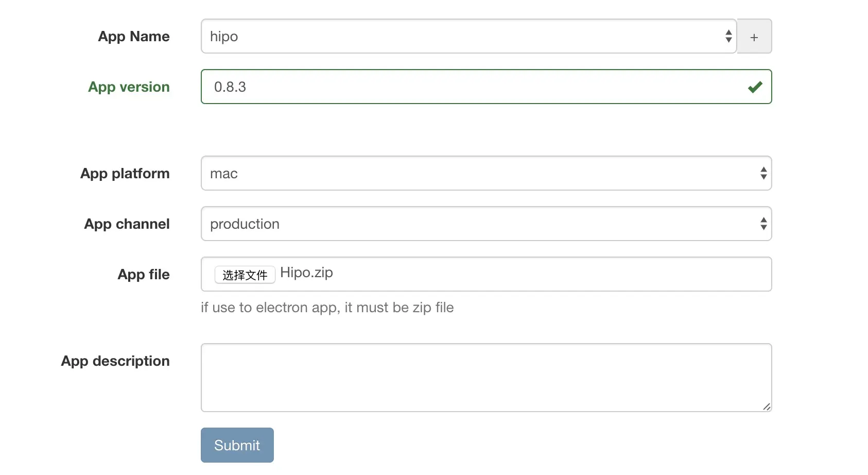Screen dimensions: 868x475
Task: Click the green checkmark on App version field
Action: pyautogui.click(x=755, y=87)
